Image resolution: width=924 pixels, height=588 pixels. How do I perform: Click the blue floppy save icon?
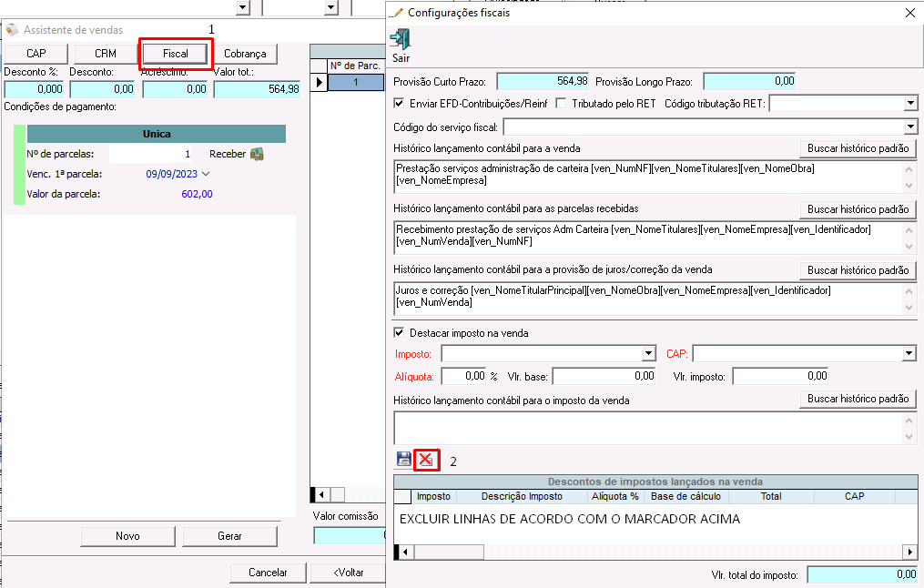click(x=403, y=459)
